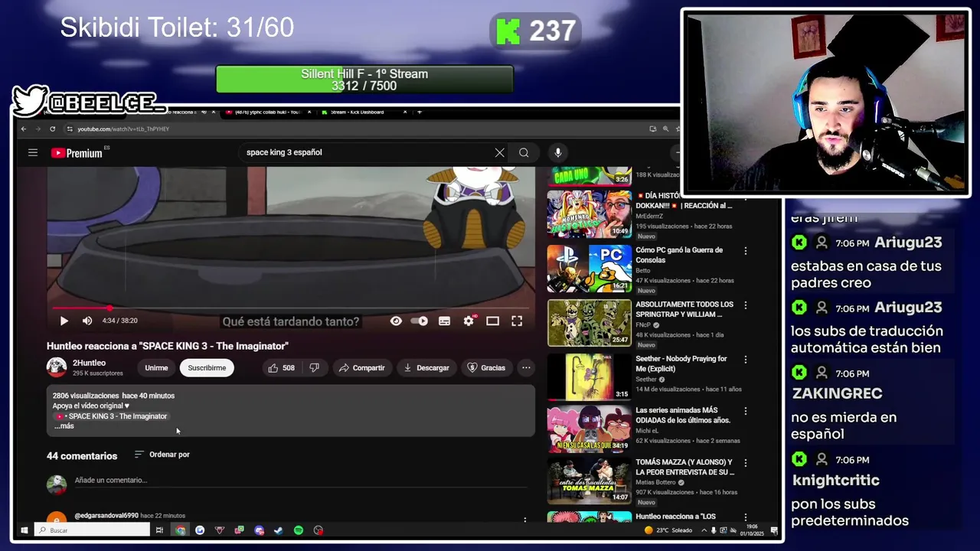Click the taskbar 'Buscar' search box

pos(92,530)
